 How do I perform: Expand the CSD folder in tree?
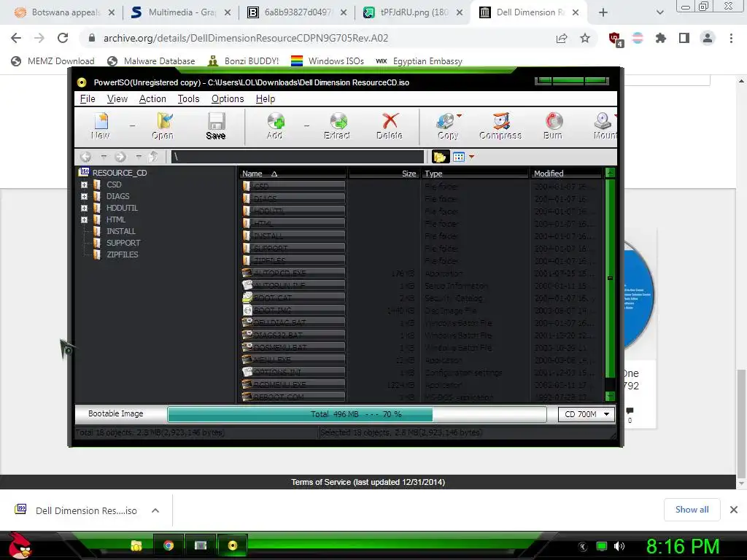click(x=85, y=184)
